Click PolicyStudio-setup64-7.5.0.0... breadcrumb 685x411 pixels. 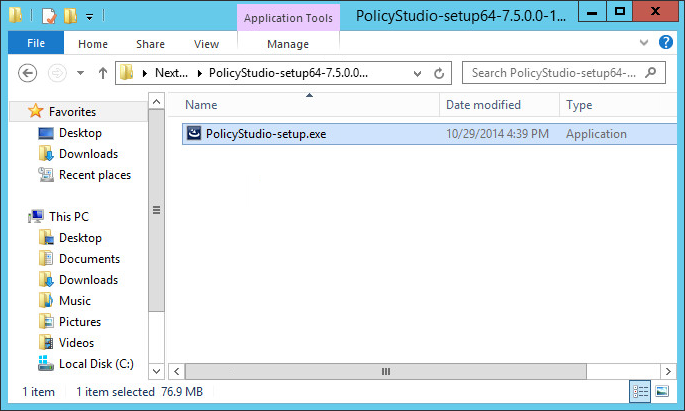[x=288, y=73]
